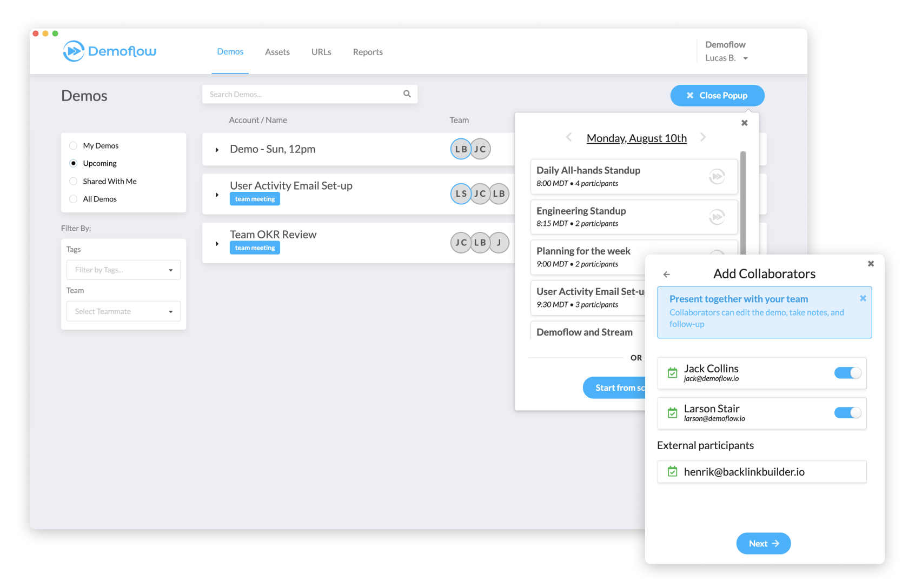Select the Shared With Me radio option

(74, 181)
